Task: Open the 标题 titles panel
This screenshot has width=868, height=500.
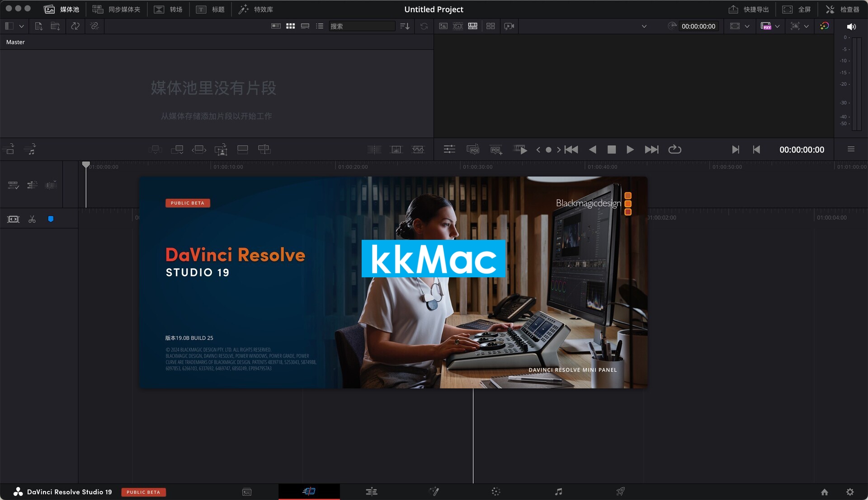Action: (210, 9)
